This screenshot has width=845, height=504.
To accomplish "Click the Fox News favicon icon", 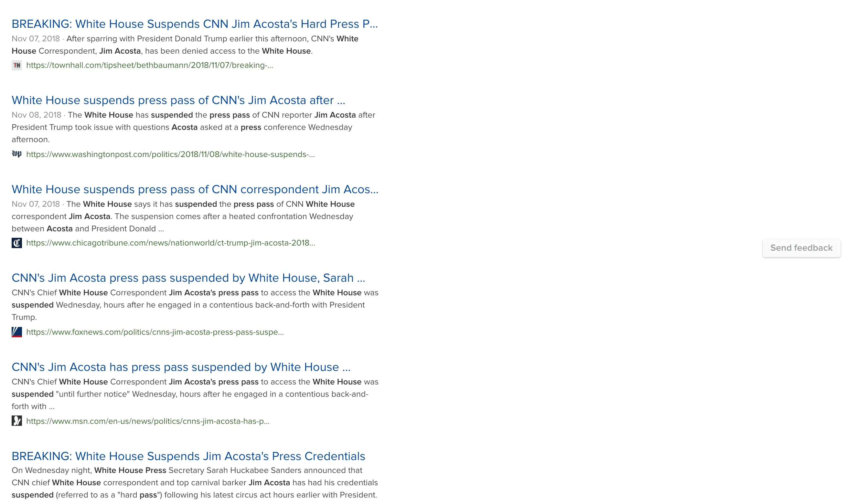I will click(x=17, y=332).
